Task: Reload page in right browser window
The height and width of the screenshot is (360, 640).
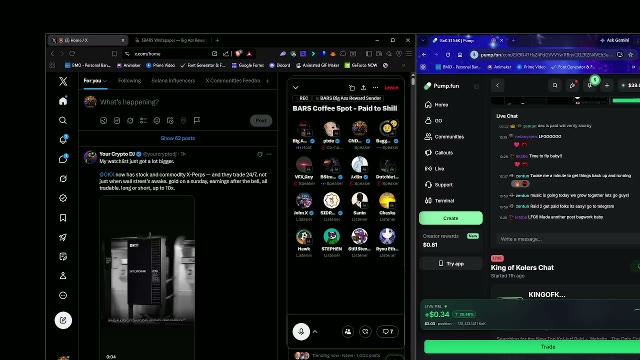Action: coord(448,55)
